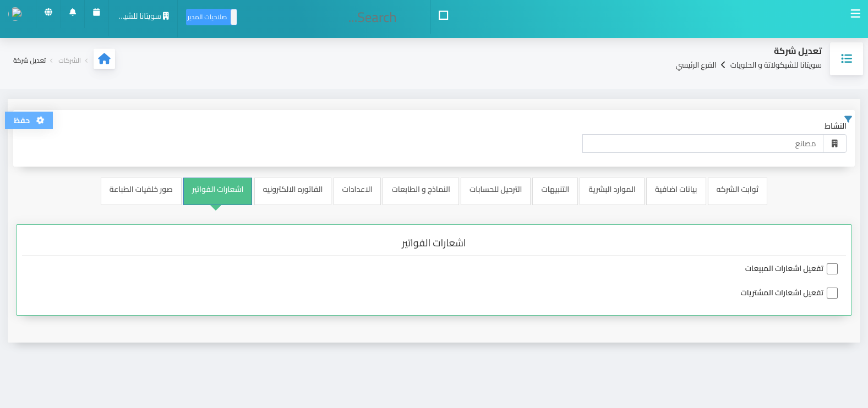Open the hamburger menu icon

[855, 14]
